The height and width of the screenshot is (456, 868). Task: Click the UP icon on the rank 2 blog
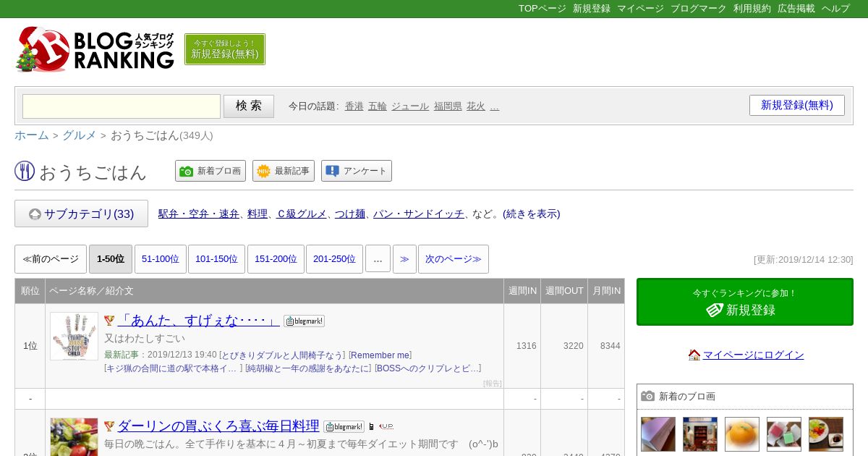386,427
